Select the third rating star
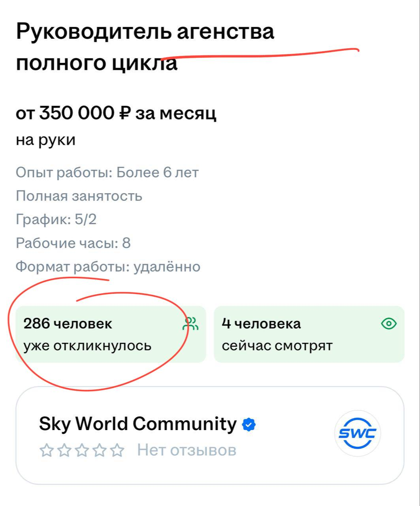 [x=82, y=450]
